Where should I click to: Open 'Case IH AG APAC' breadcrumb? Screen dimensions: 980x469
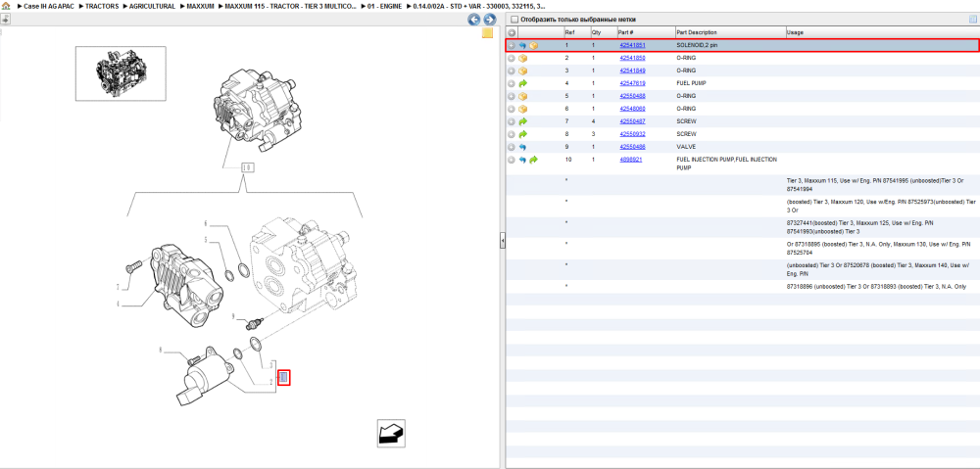point(49,6)
